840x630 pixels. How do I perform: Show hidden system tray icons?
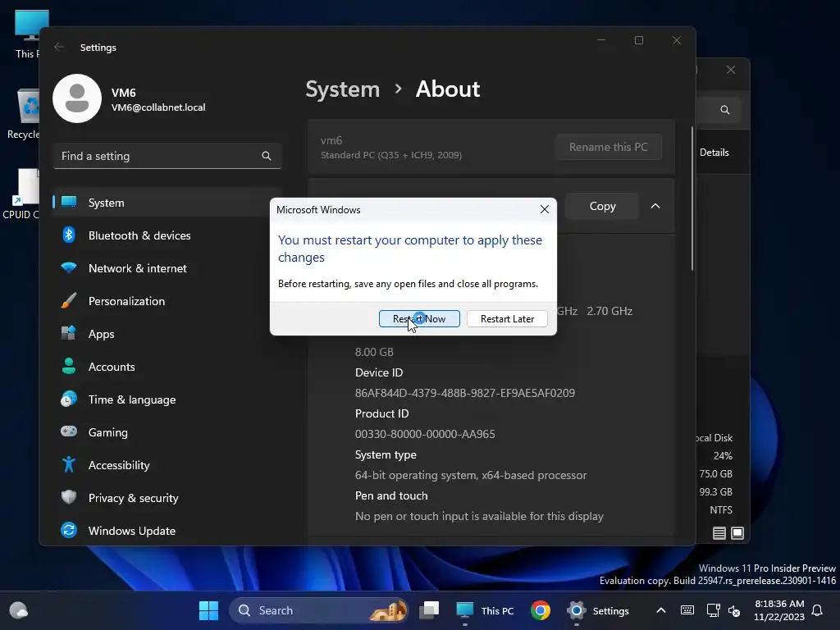click(661, 610)
